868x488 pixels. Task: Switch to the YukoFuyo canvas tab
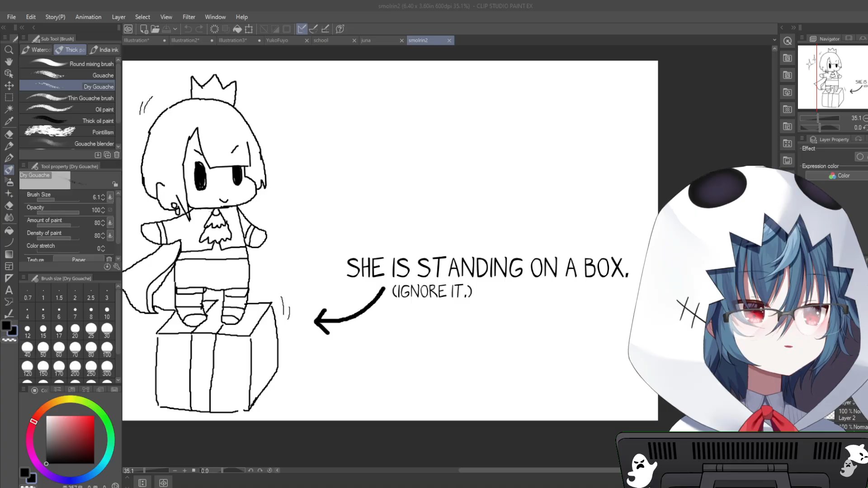[x=277, y=40]
